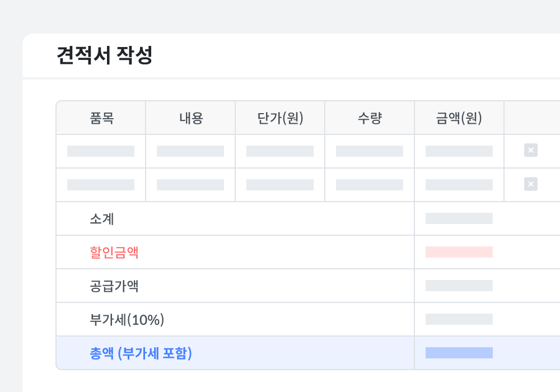The width and height of the screenshot is (560, 392).
Task: Remove the second item row
Action: pyautogui.click(x=530, y=184)
